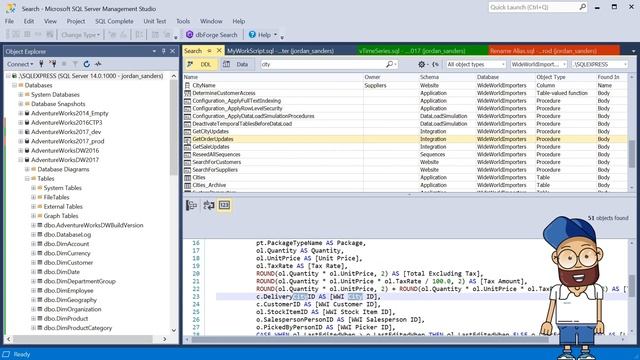Click the filter funnel icon in Object Explorer
This screenshot has height=360, width=640.
75,64
